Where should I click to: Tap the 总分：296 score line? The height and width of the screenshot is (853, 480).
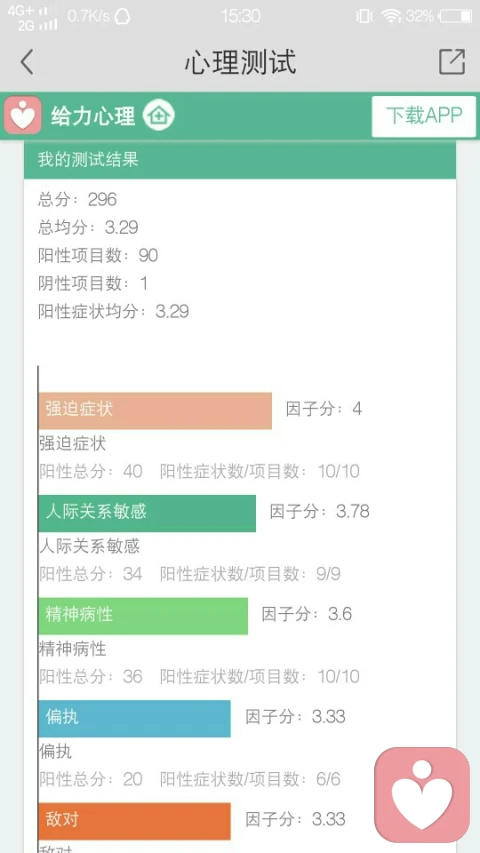coord(77,199)
